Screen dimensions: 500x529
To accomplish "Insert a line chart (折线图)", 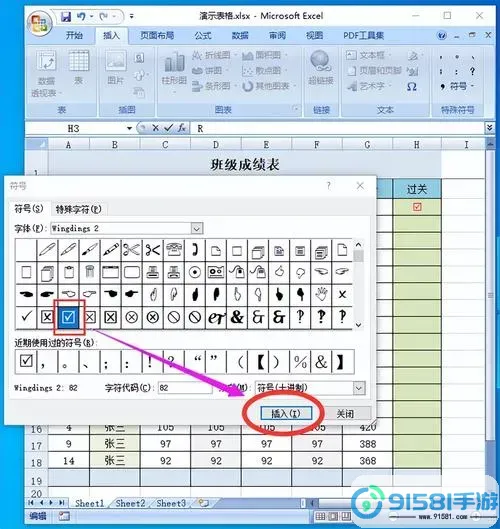I will [x=215, y=55].
